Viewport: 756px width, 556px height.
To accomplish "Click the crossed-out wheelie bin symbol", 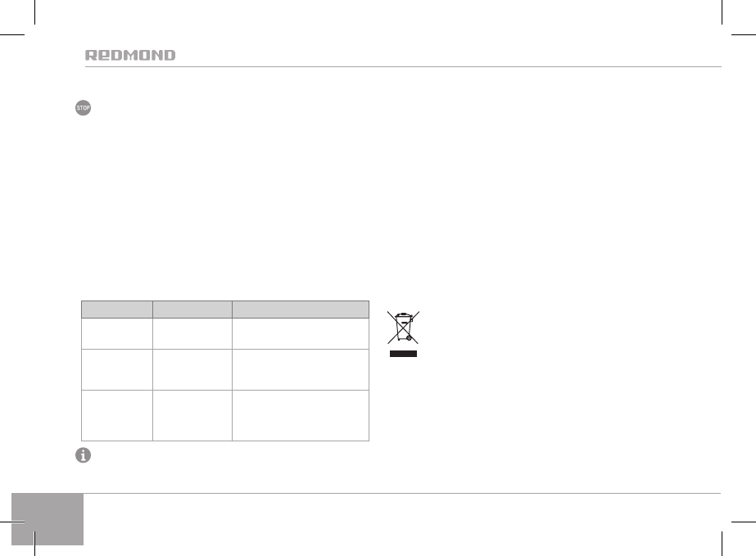I will (x=402, y=328).
